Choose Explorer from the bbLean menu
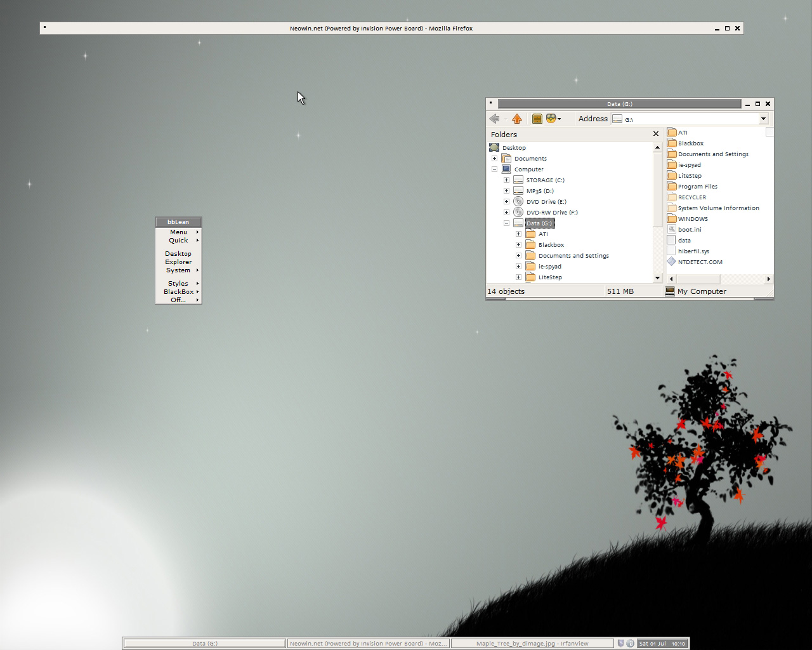Image resolution: width=812 pixels, height=650 pixels. click(x=178, y=262)
